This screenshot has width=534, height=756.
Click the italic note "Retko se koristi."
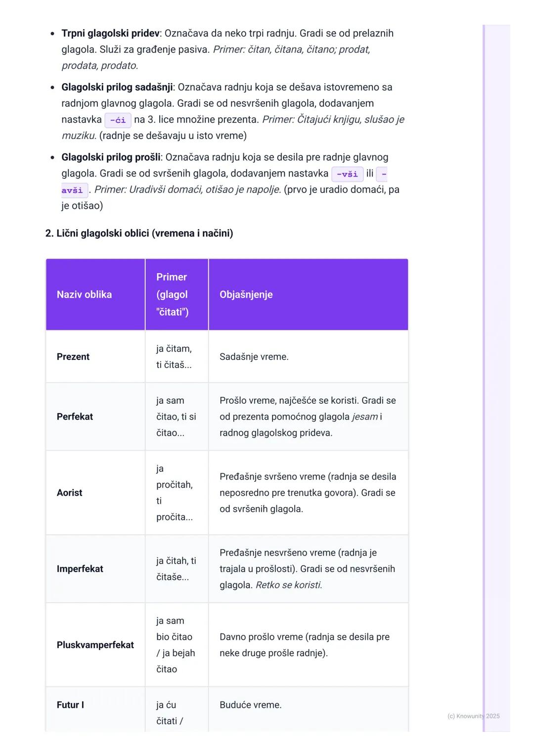click(x=289, y=585)
